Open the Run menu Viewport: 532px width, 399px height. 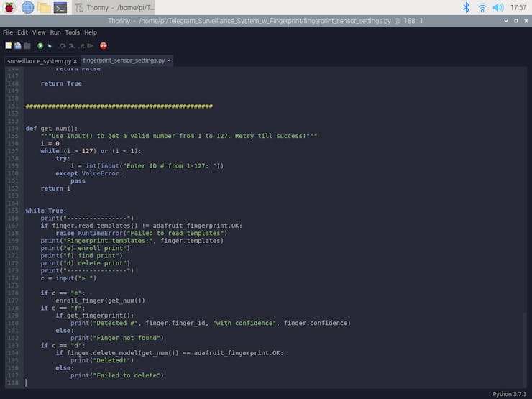click(55, 32)
